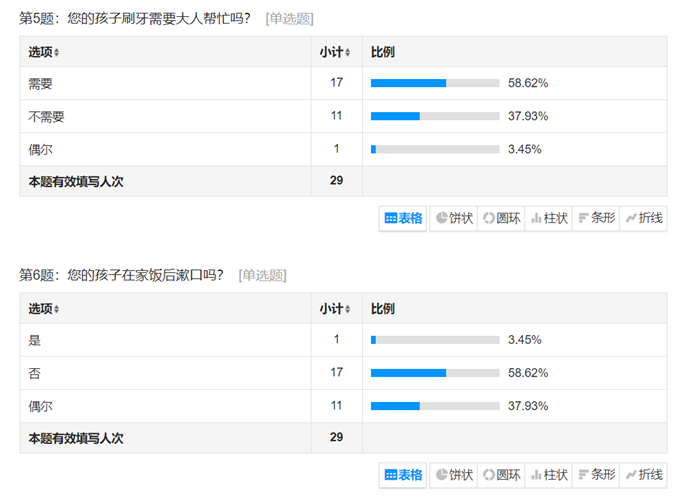Select table view for question 6
Viewport: 700px width, 502px height.
point(404,475)
